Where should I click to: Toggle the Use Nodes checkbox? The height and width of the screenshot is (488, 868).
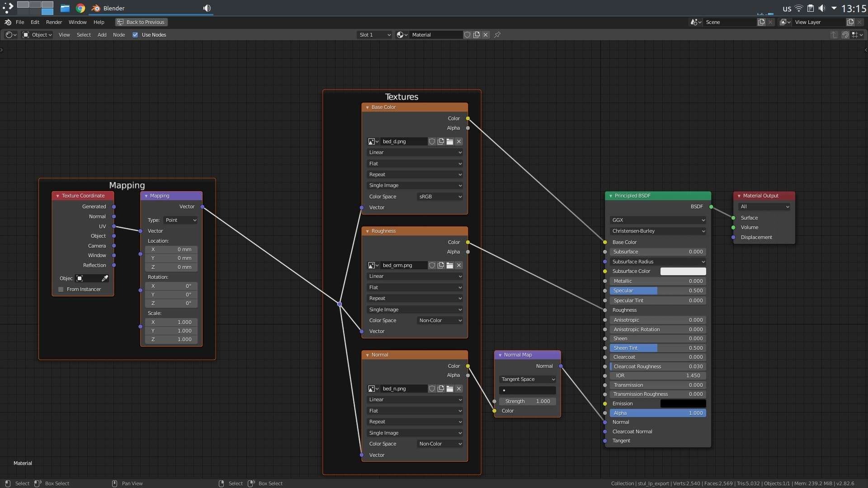click(x=135, y=35)
